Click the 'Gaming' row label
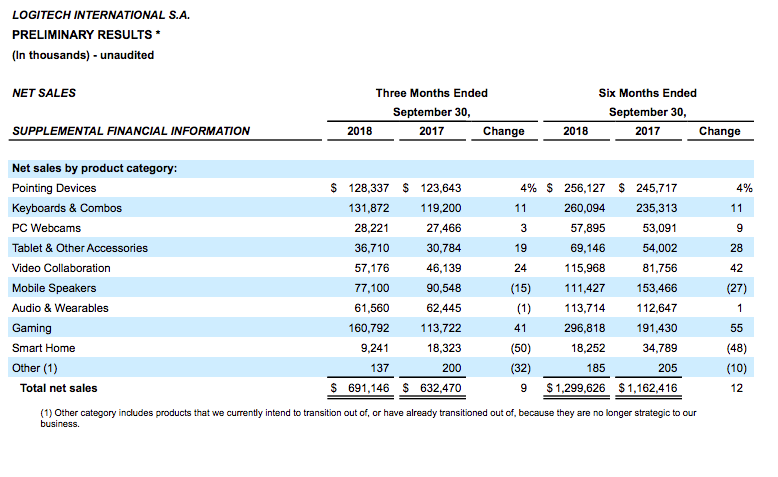The width and height of the screenshot is (778, 477). point(32,328)
